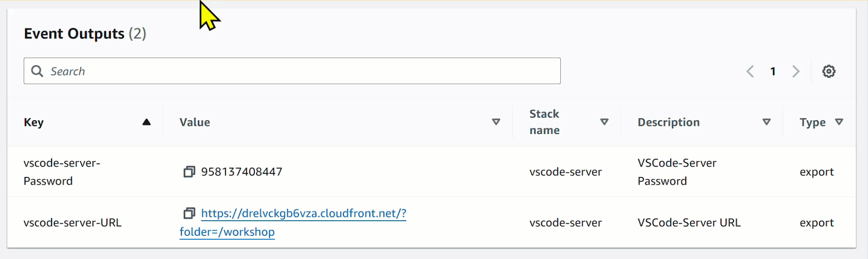
Task: Go to previous page arrow
Action: [750, 71]
